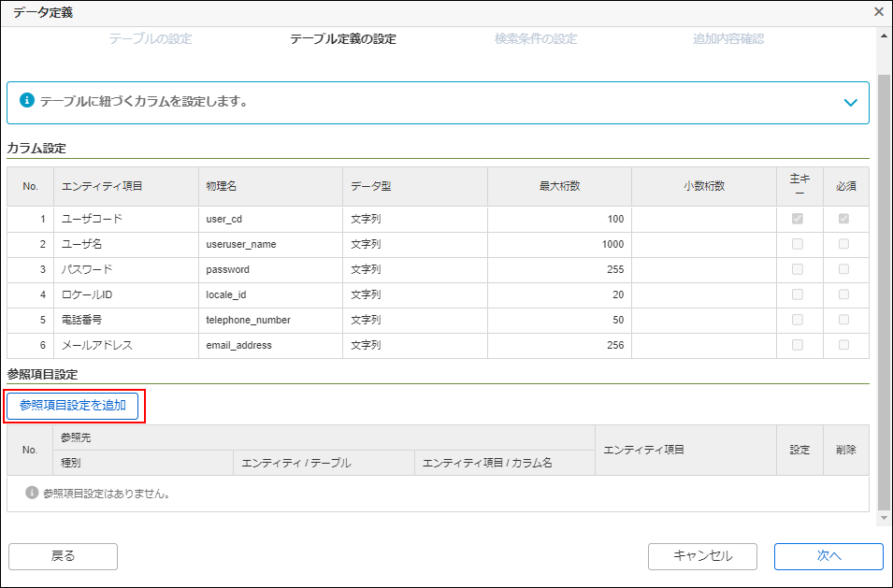Select the 電話番号 entity item cell
The height and width of the screenshot is (588, 893).
click(126, 320)
